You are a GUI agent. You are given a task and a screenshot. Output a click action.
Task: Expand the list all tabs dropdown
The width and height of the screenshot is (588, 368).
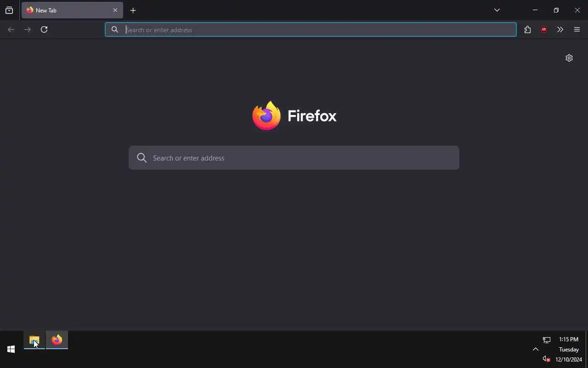point(497,10)
